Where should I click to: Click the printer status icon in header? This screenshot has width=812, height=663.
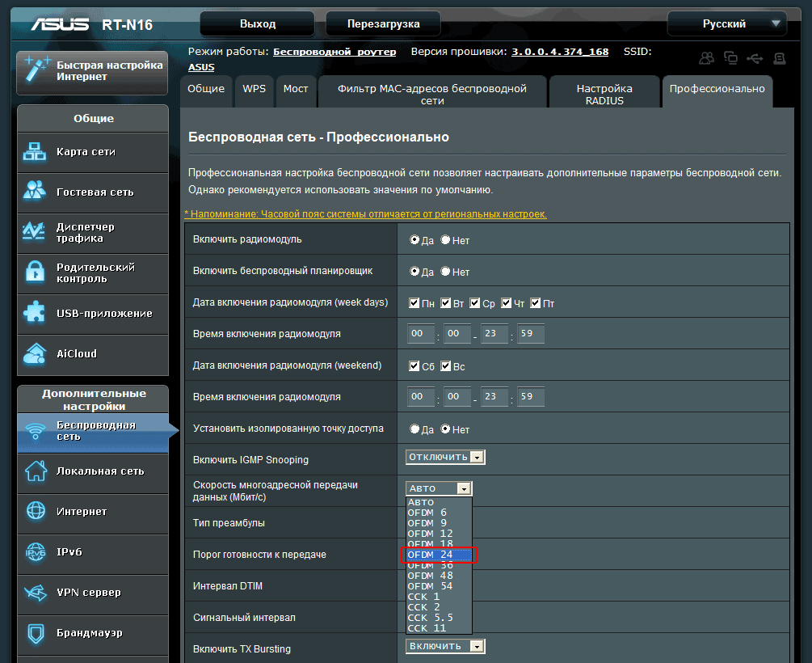tap(780, 58)
